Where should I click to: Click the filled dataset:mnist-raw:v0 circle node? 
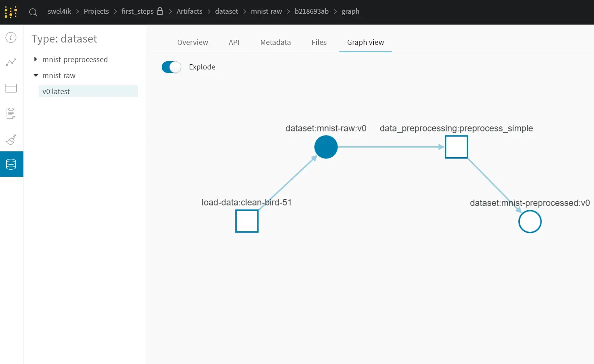click(x=326, y=147)
